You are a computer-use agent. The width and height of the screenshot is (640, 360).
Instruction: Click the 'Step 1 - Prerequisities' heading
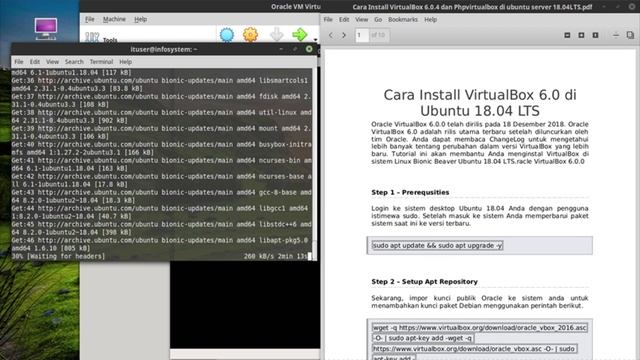click(x=410, y=192)
